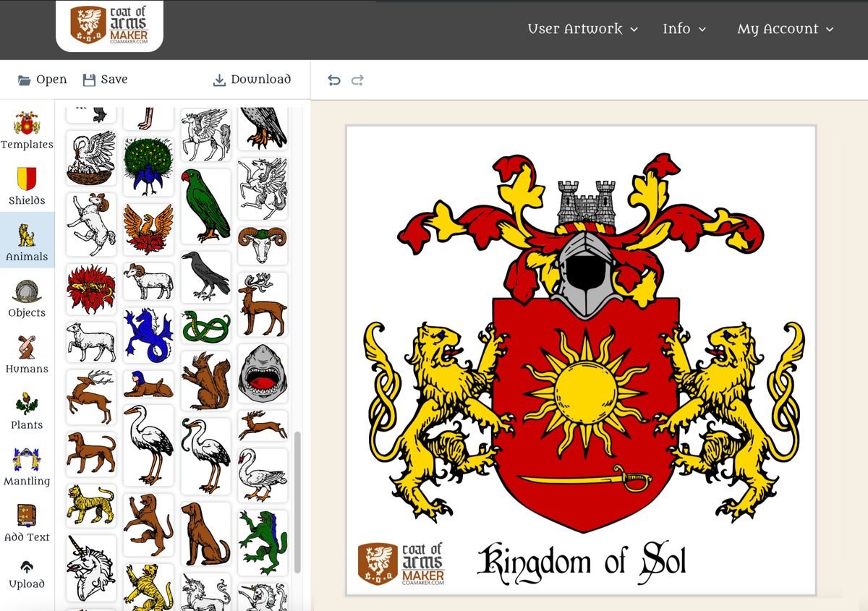Expand the Info dropdown chevron
The image size is (868, 611).
(702, 30)
